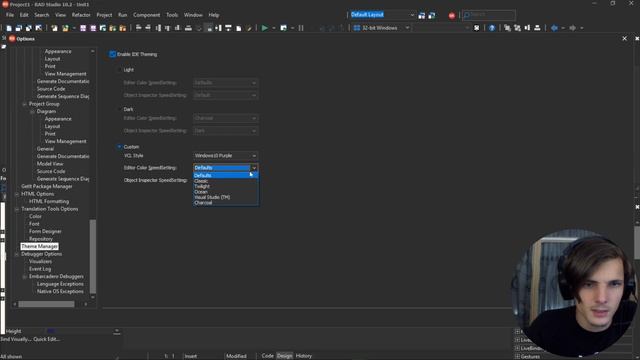640x360 pixels.
Task: Click the Save desktop layout icon
Action: tap(422, 16)
